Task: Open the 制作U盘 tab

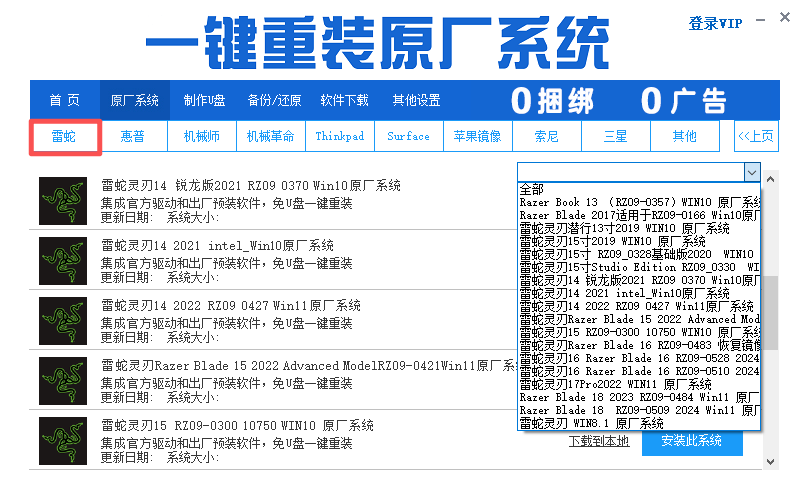Action: 204,100
